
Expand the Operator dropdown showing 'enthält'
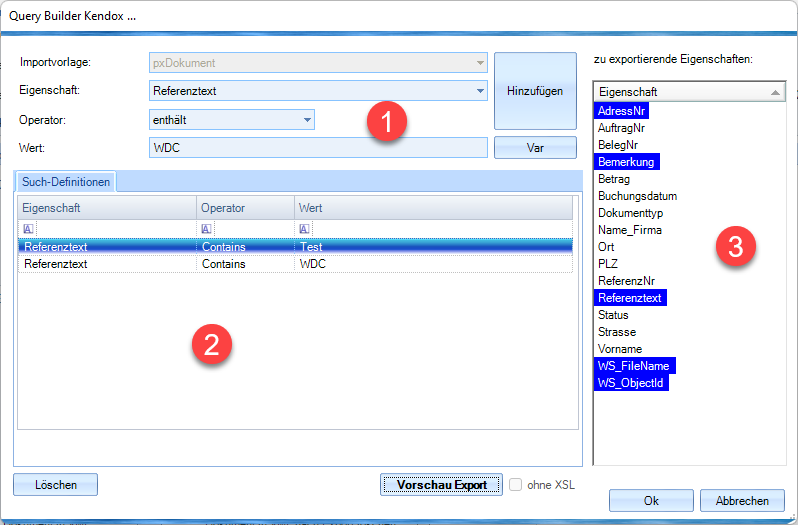tap(307, 120)
